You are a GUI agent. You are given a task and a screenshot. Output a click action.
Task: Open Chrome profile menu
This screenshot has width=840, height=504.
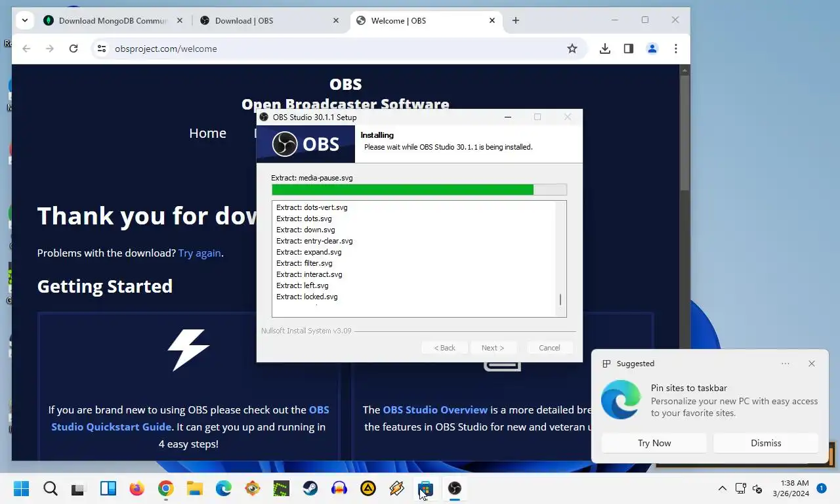(652, 49)
